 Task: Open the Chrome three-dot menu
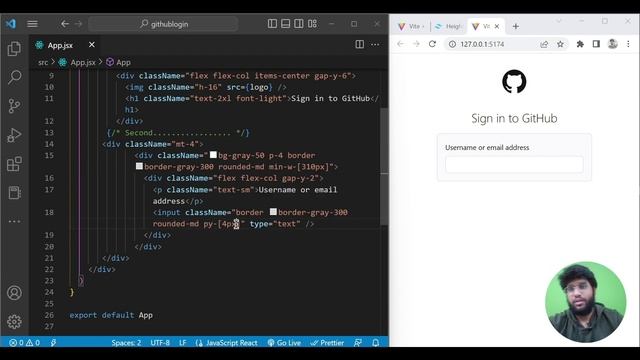pos(628,44)
